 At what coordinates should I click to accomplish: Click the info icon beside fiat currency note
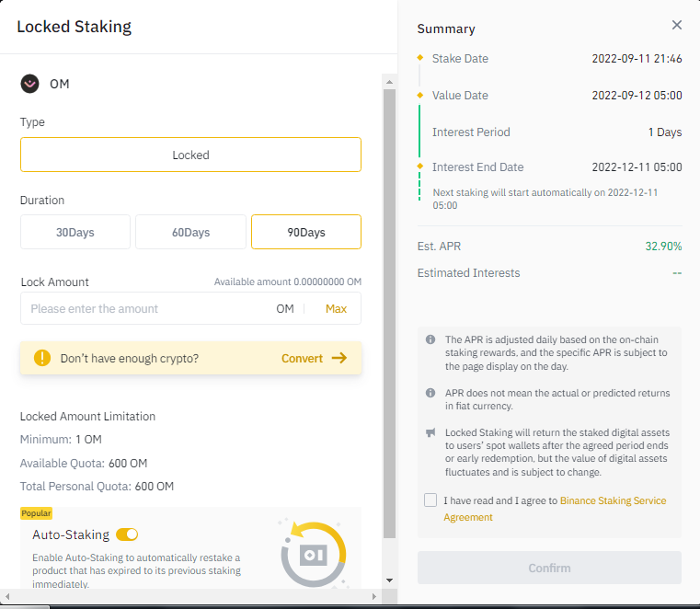point(430,393)
